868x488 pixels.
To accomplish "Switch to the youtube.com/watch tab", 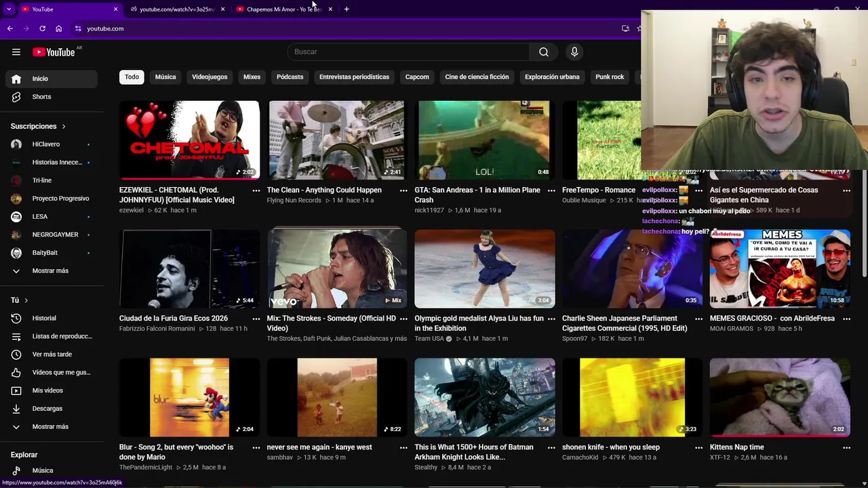I will tap(176, 9).
